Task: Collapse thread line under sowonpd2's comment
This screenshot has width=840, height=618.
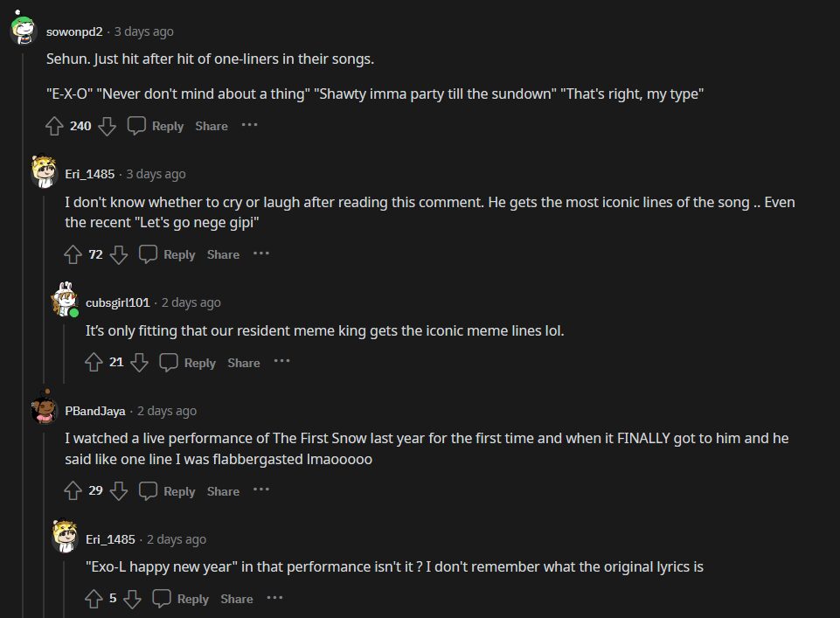Action: point(23,350)
